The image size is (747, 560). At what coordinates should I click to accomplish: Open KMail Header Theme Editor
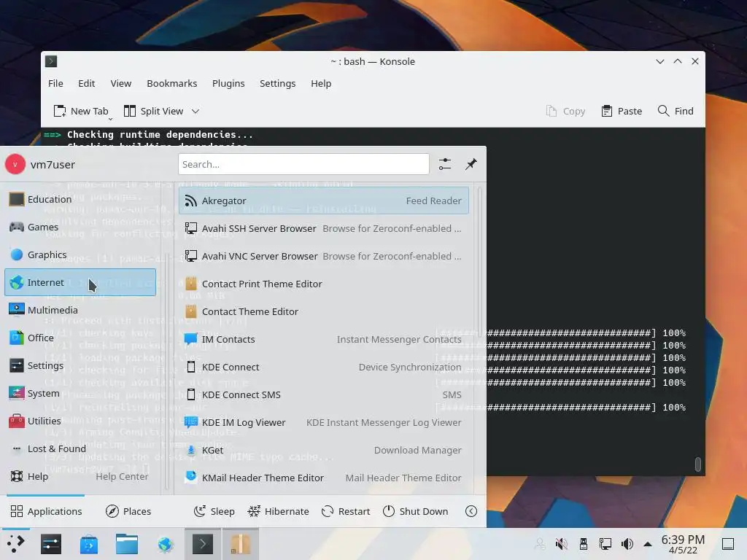(x=323, y=478)
